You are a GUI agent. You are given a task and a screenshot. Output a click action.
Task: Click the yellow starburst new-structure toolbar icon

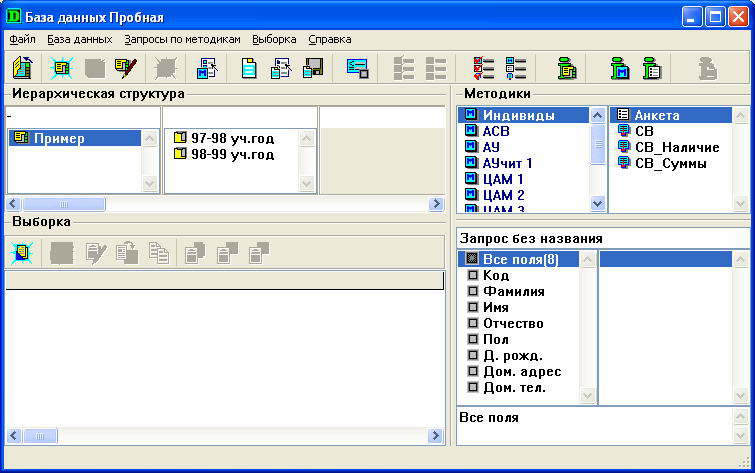point(62,68)
